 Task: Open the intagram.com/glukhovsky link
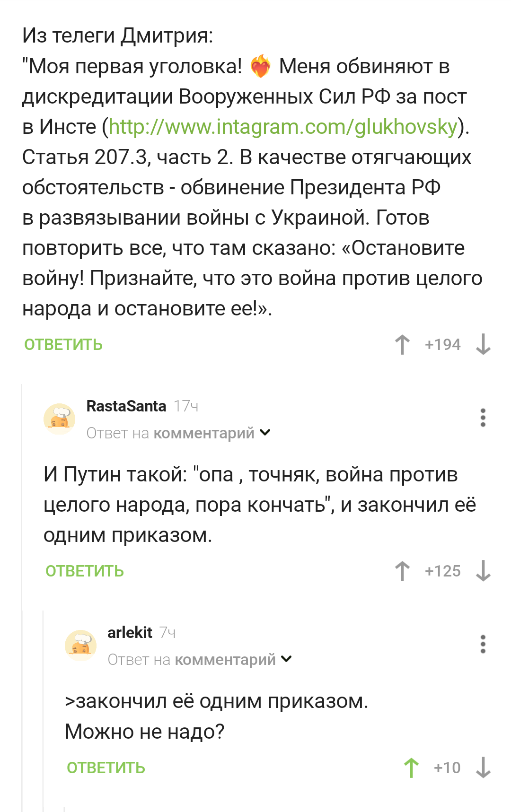click(x=283, y=127)
